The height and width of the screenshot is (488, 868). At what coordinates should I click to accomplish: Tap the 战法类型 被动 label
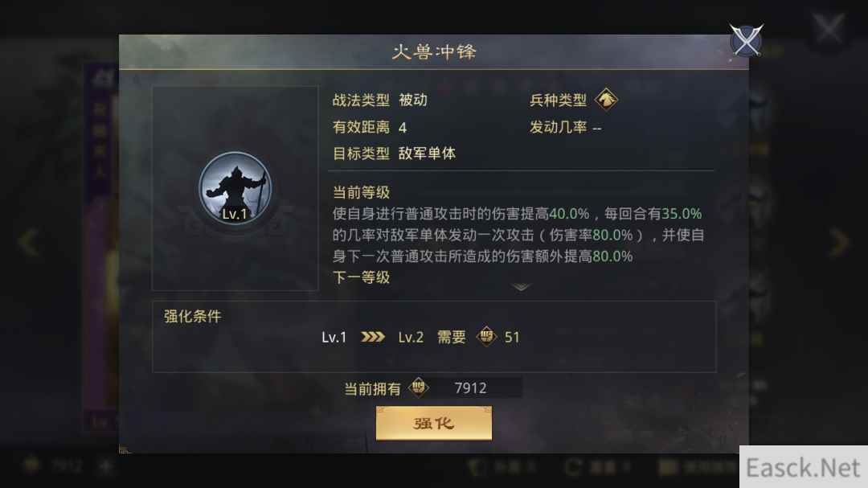pyautogui.click(x=379, y=100)
